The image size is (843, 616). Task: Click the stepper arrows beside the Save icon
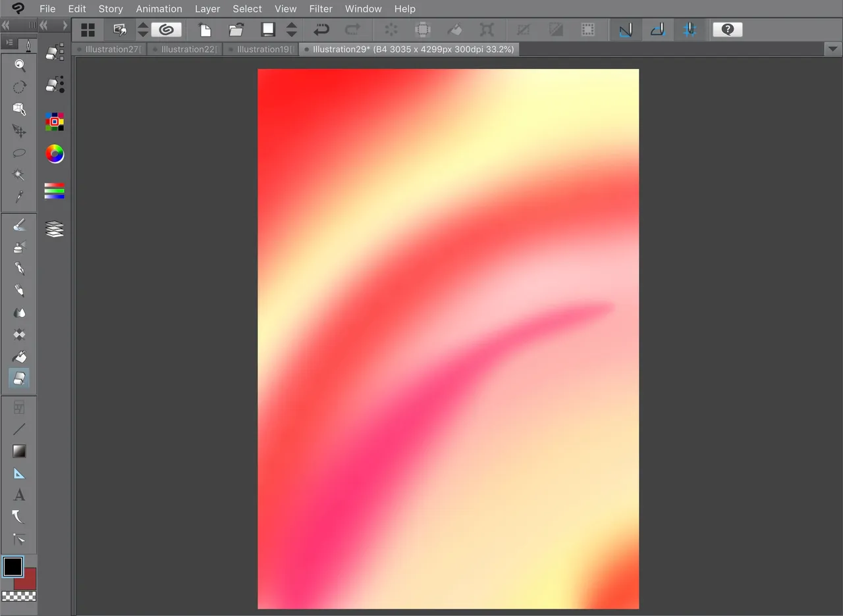pos(292,30)
